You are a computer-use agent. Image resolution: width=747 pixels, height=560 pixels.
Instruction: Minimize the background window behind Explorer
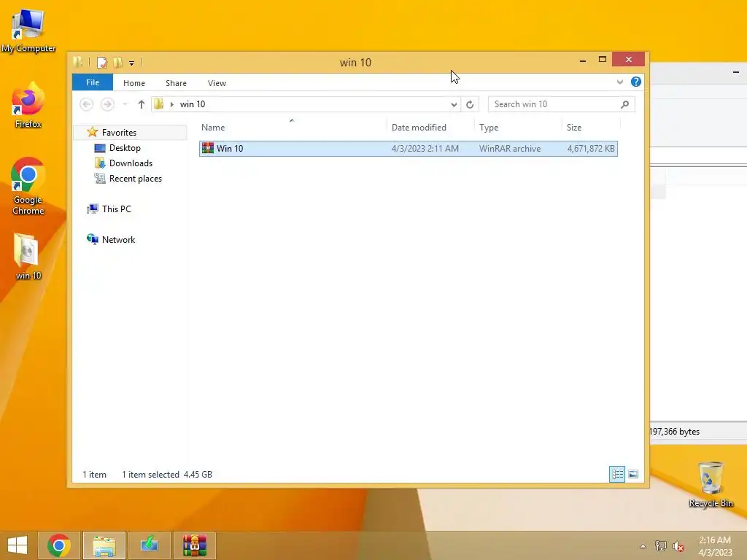736,72
